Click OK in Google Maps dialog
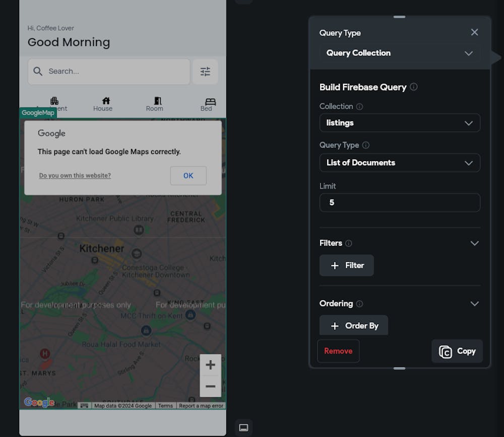 (x=188, y=176)
